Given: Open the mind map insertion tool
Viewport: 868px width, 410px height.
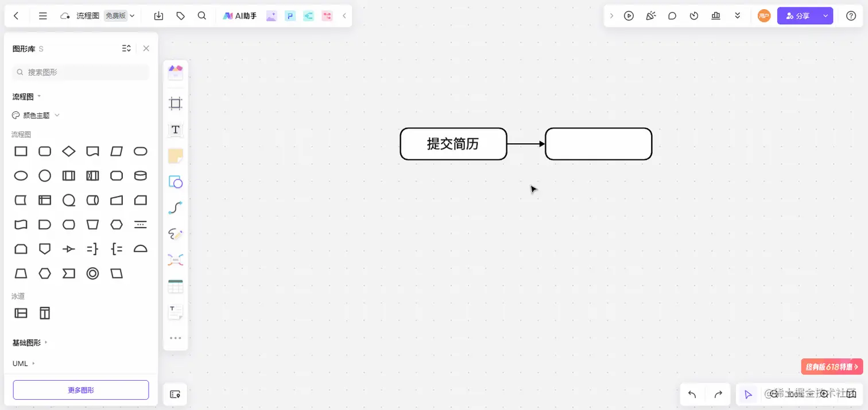Looking at the screenshot, I should (175, 259).
